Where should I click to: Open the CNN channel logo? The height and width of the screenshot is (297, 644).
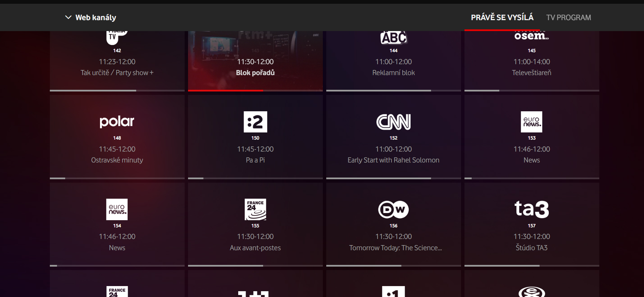pos(393,122)
